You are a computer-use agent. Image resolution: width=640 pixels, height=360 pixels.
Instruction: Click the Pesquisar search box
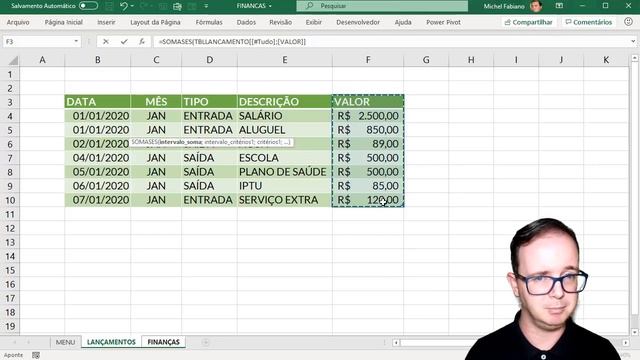coord(382,6)
